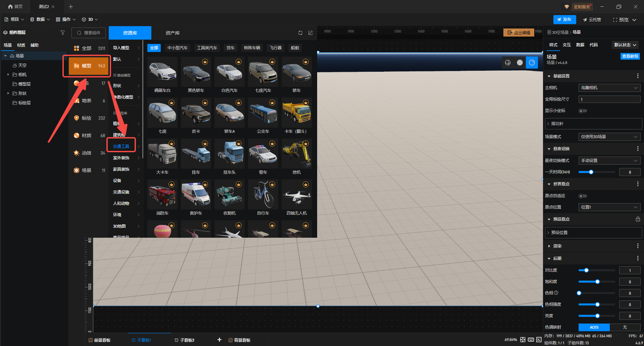Click the refresh icon in resource library

click(300, 33)
